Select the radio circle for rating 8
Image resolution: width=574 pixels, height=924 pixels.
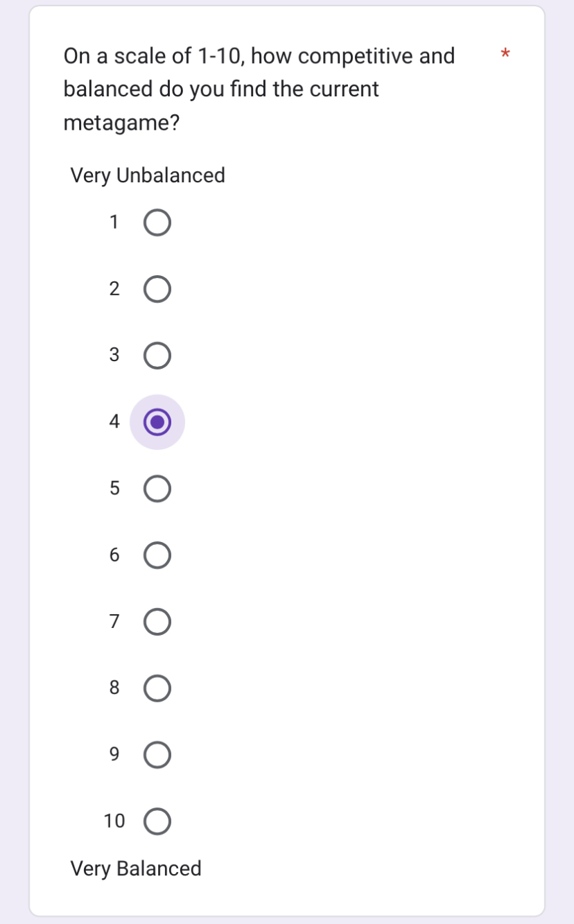157,688
